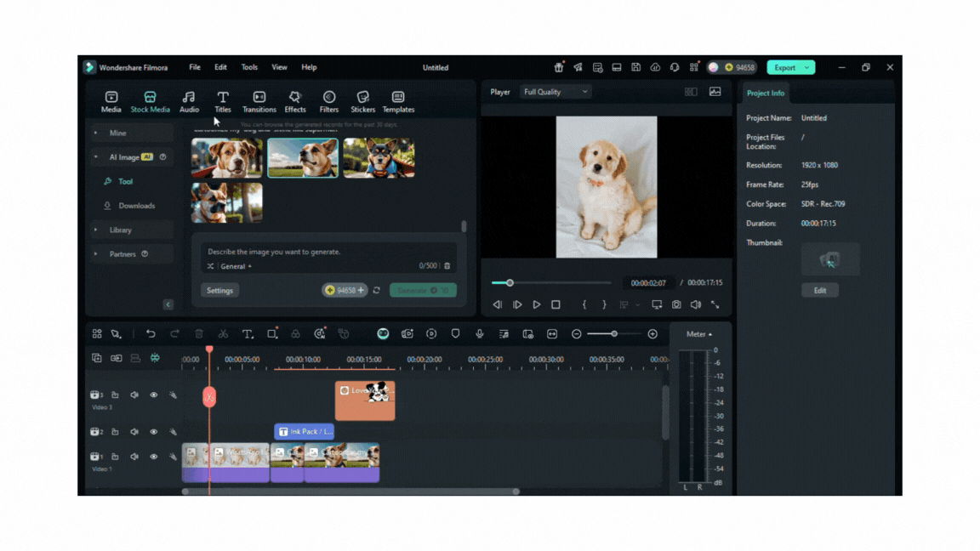Collapse sidebar with left chevron button
Image resolution: width=980 pixels, height=551 pixels.
pyautogui.click(x=168, y=304)
